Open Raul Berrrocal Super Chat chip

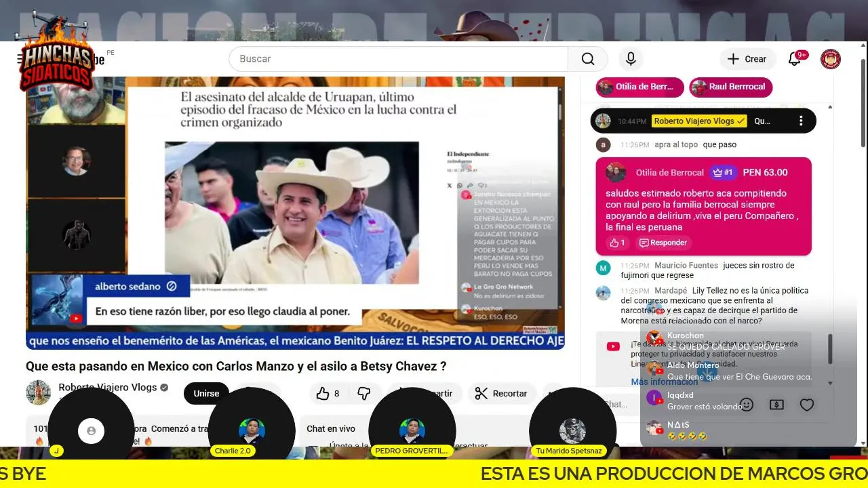pyautogui.click(x=730, y=87)
